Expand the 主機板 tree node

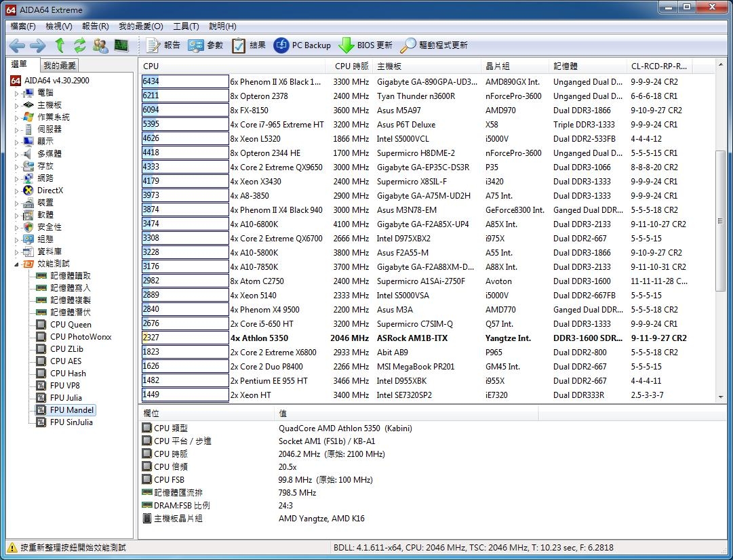(16, 106)
